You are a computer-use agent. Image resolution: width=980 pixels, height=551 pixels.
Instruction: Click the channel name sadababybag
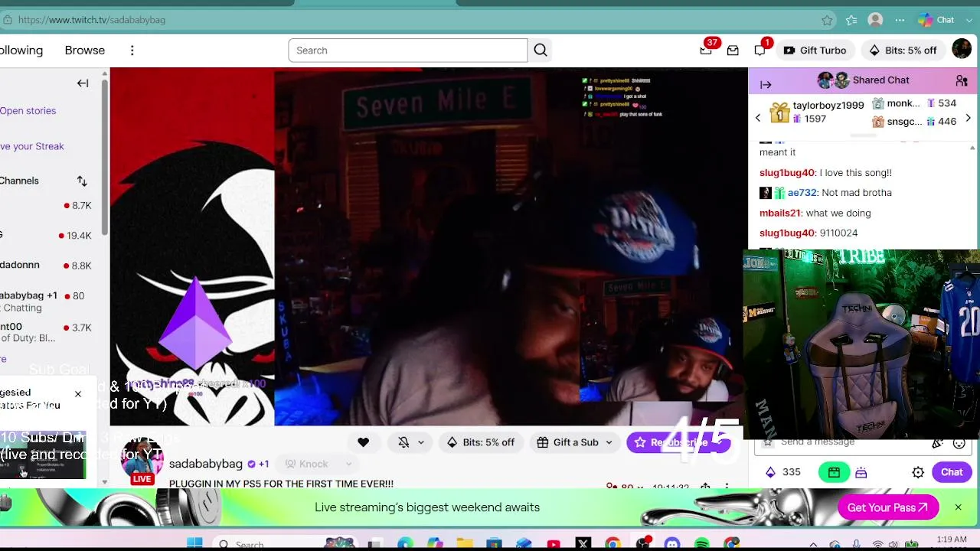pyautogui.click(x=205, y=464)
